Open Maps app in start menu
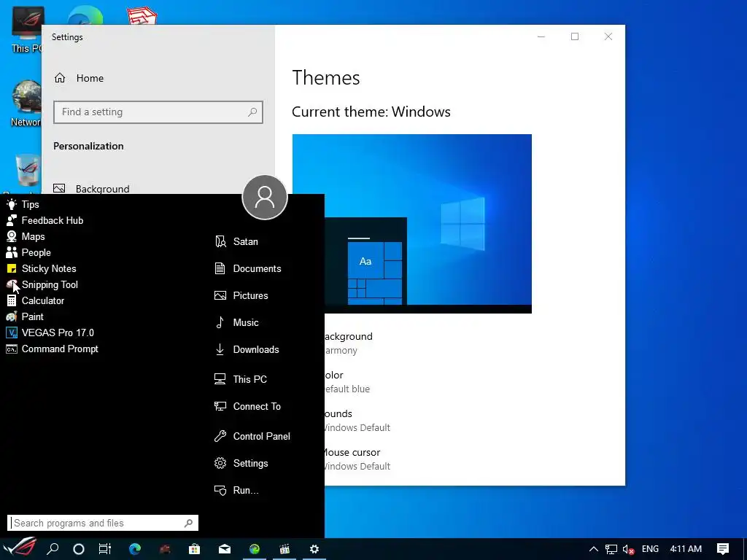747x560 pixels. pos(26,237)
